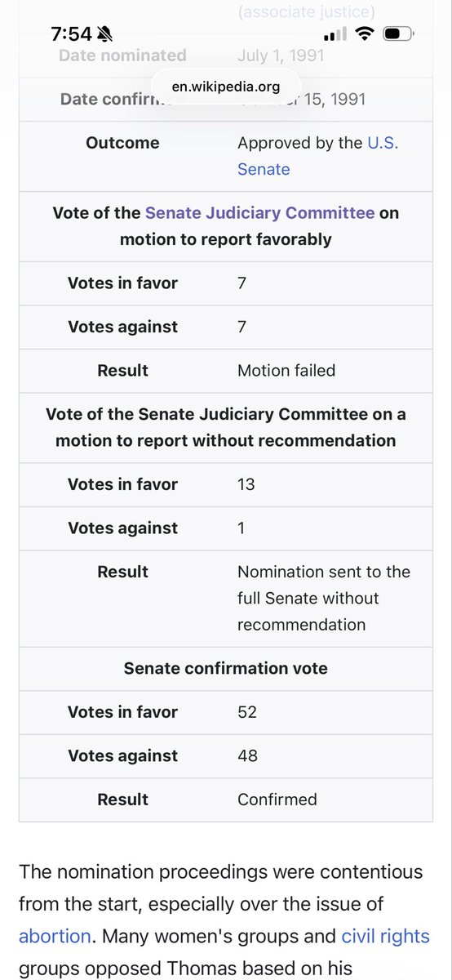The image size is (452, 980).
Task: Tap the cellular signal bars icon
Action: pos(335,34)
